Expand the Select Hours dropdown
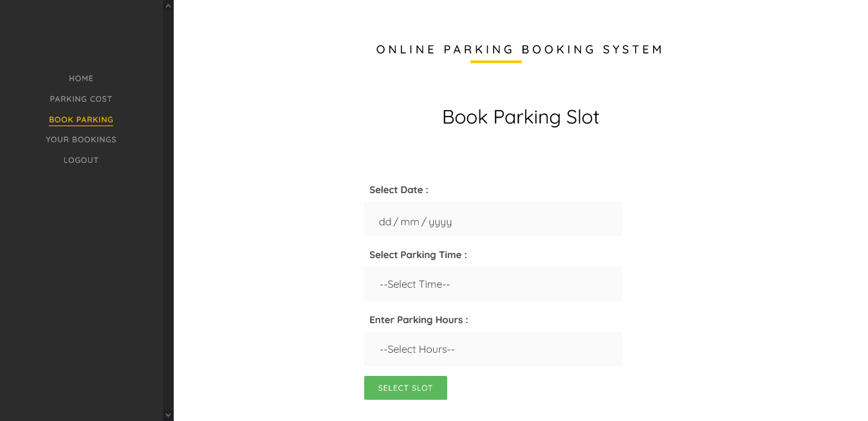This screenshot has width=868, height=421. [x=493, y=349]
